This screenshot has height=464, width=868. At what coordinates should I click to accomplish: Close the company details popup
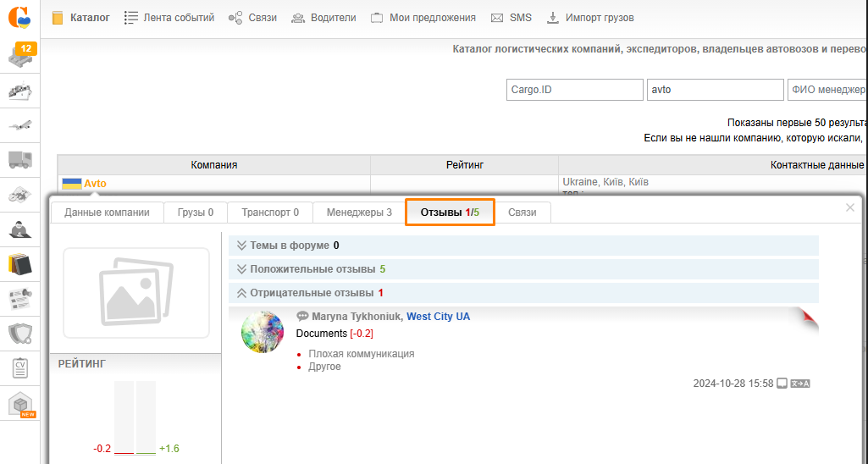pos(850,207)
